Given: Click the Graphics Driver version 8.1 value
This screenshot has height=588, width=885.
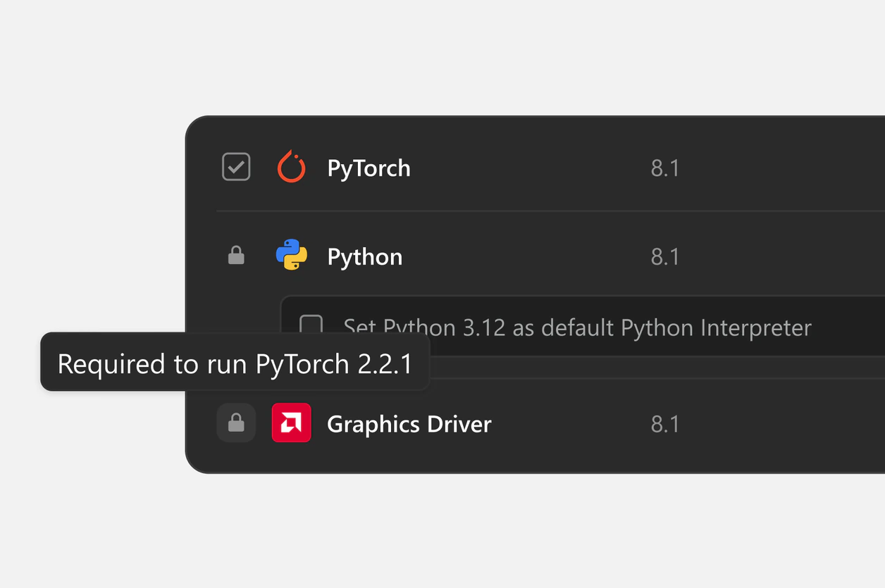Looking at the screenshot, I should (664, 424).
